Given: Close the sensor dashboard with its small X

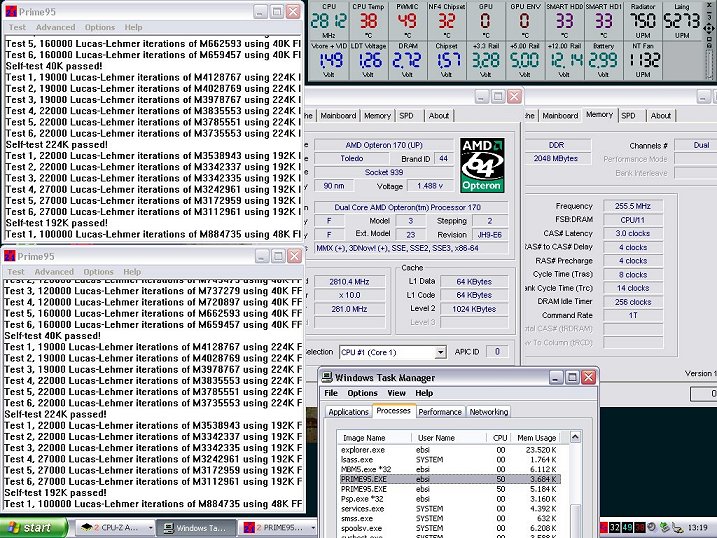Looking at the screenshot, I should [709, 5].
